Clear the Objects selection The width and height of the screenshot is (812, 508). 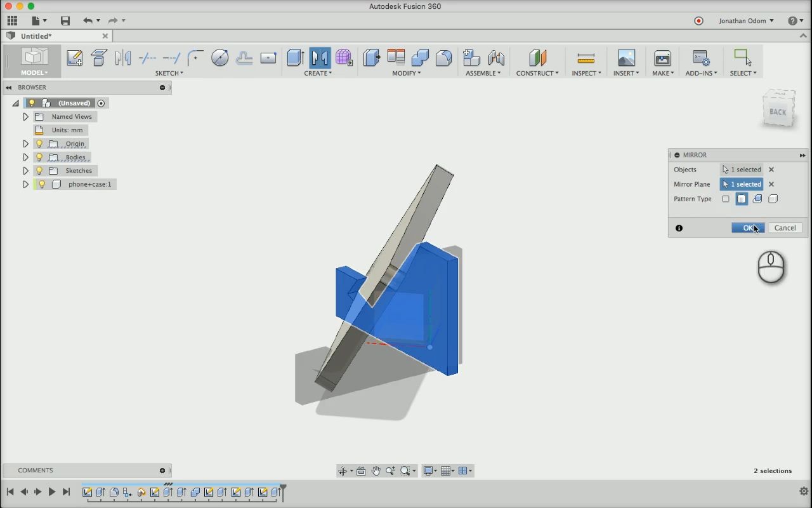click(x=771, y=170)
